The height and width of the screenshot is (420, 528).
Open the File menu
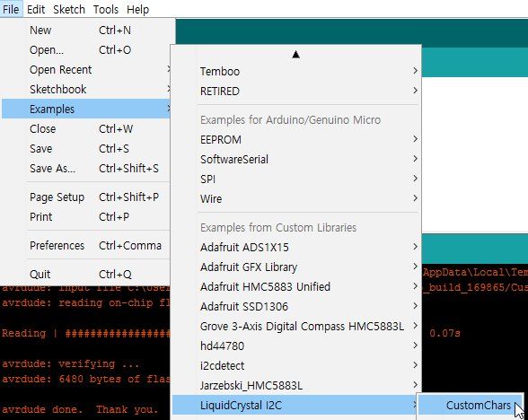[x=11, y=9]
